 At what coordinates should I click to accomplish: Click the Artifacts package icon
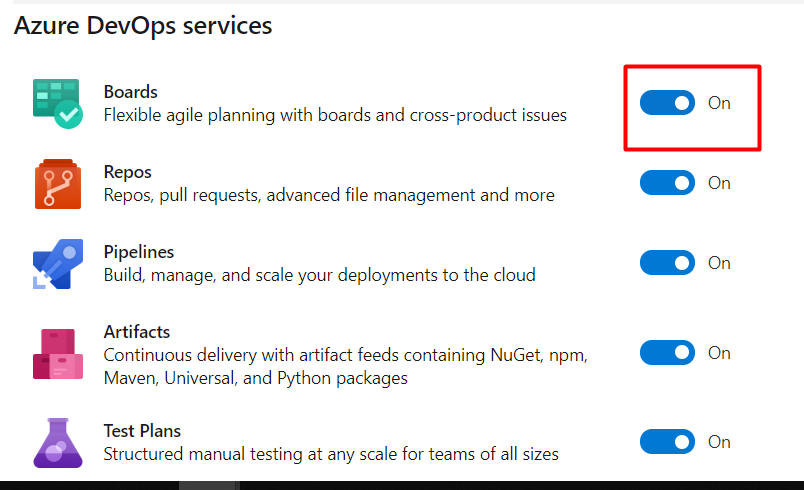coord(57,354)
